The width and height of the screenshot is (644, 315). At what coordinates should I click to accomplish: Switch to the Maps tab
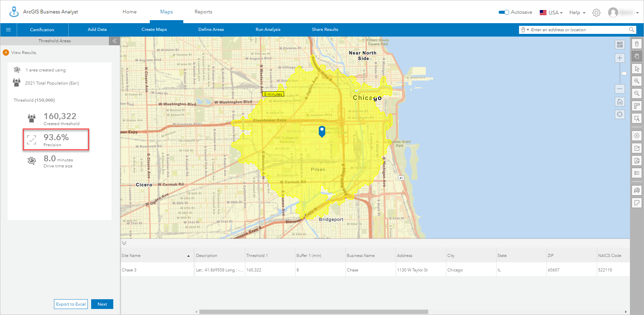(167, 12)
